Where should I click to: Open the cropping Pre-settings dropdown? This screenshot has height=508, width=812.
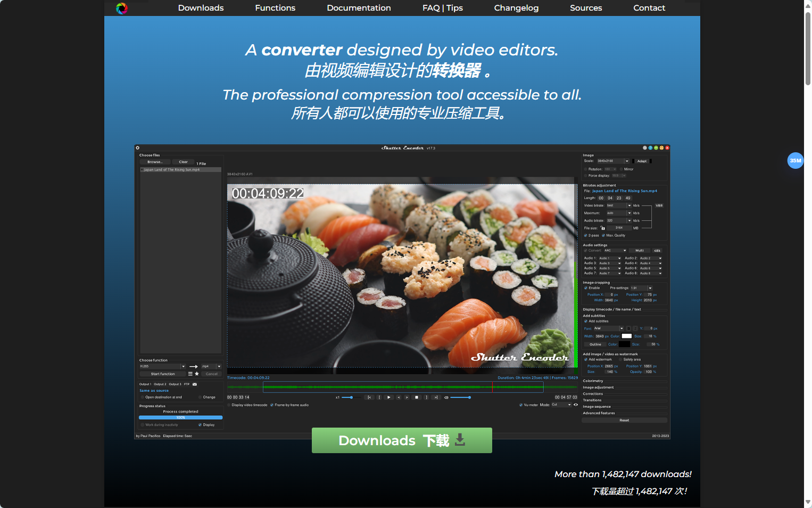[641, 288]
